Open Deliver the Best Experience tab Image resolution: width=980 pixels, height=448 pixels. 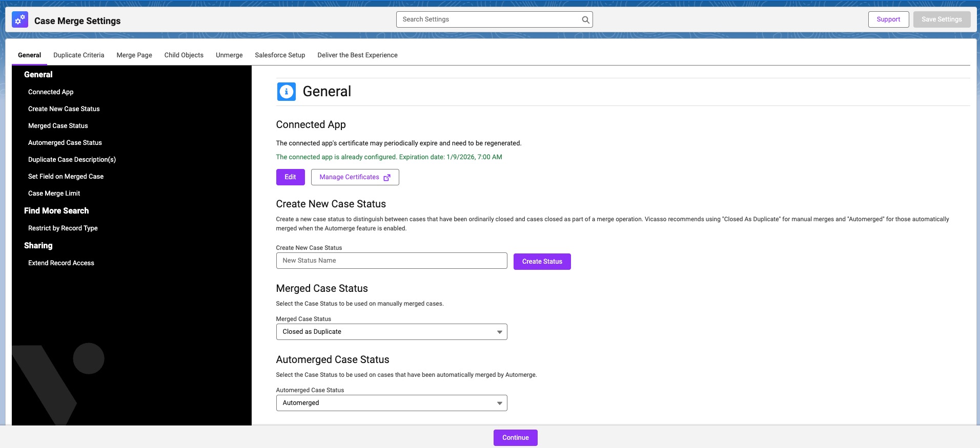tap(357, 55)
